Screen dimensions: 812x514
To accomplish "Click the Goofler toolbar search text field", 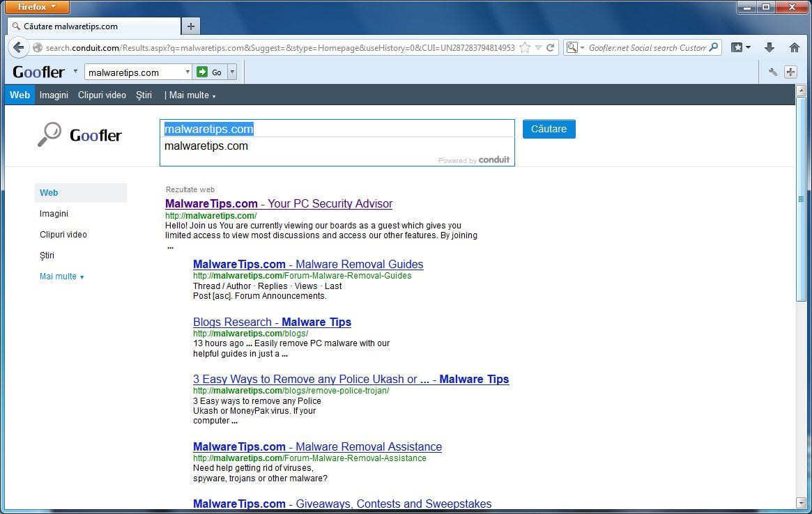I will point(135,72).
